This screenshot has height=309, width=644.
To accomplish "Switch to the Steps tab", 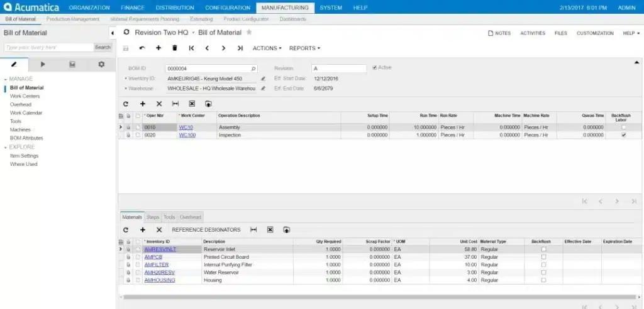I will point(153,217).
